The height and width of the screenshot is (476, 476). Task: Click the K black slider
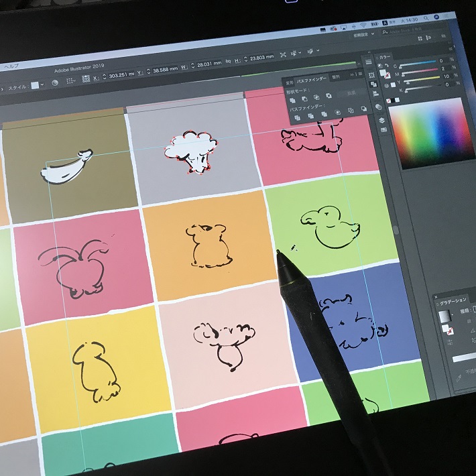coord(424,87)
